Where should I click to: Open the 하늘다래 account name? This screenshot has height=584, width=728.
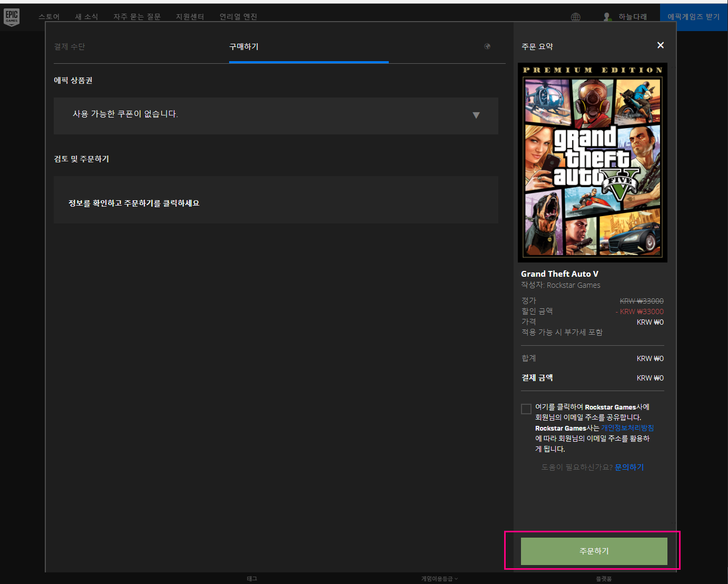coord(633,17)
